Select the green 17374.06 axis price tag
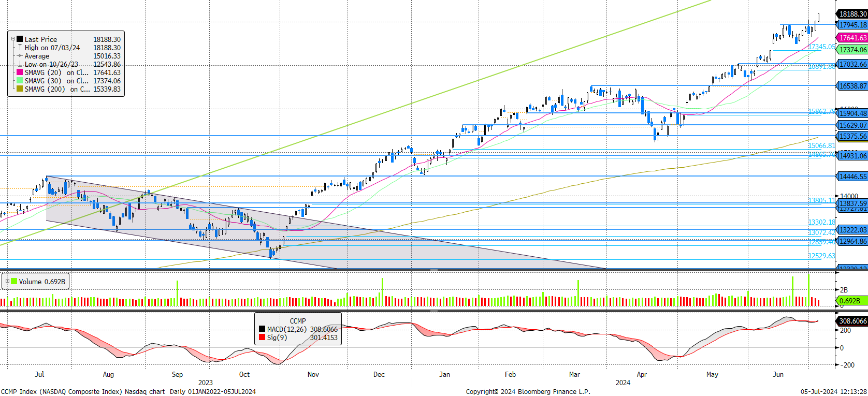The width and height of the screenshot is (868, 396). [852, 50]
